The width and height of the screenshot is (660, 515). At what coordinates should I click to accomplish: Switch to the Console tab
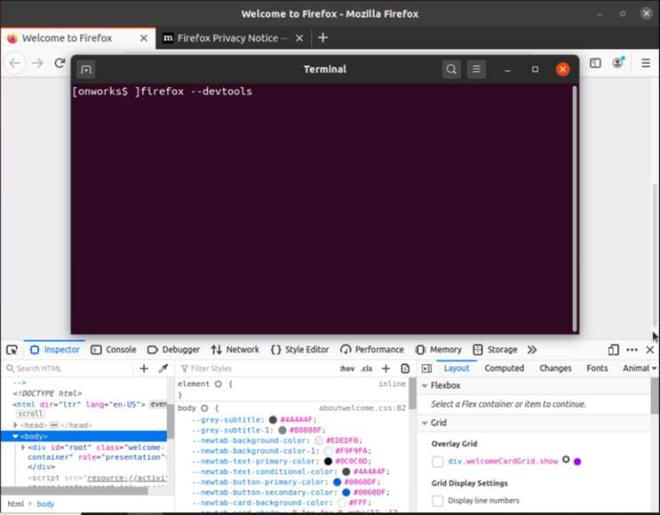(x=114, y=350)
